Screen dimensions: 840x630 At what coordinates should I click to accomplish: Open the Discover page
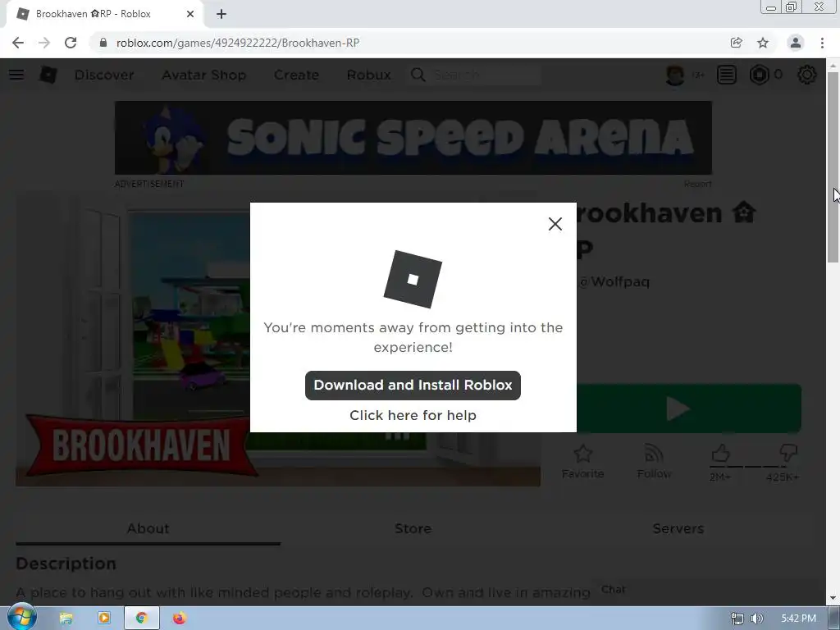(x=104, y=75)
